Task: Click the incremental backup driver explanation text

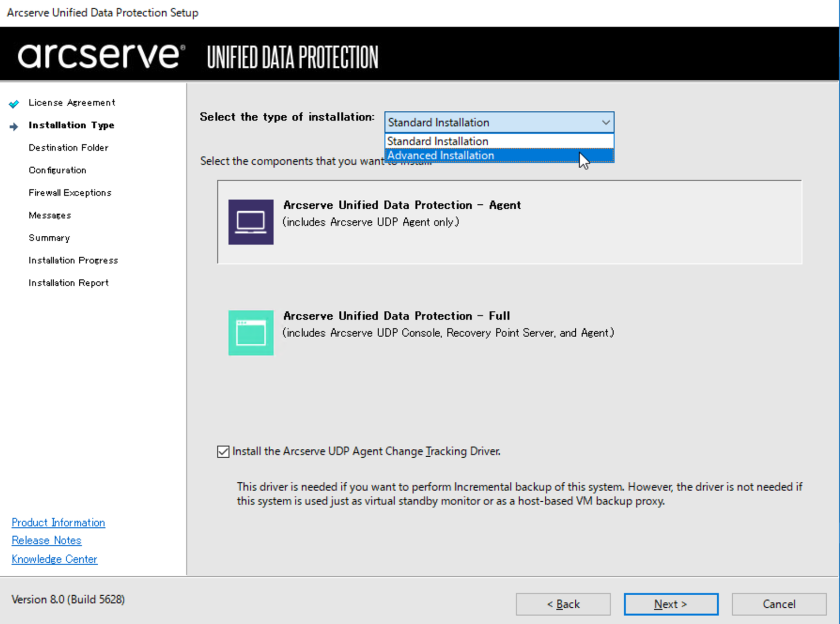Action: click(x=520, y=494)
